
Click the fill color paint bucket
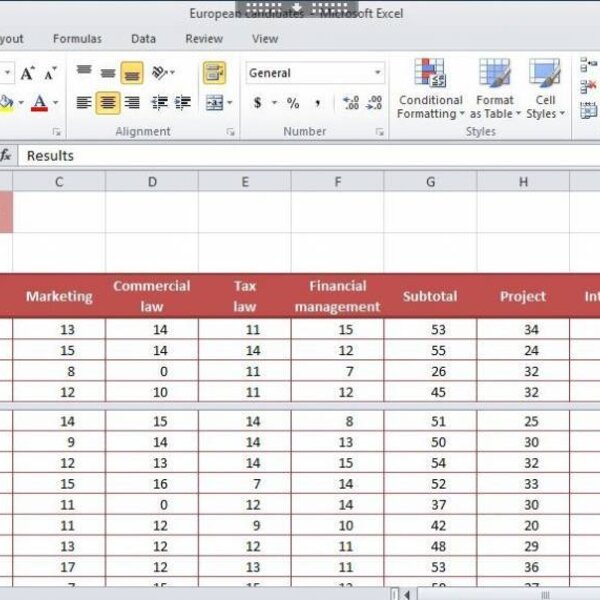(7, 103)
